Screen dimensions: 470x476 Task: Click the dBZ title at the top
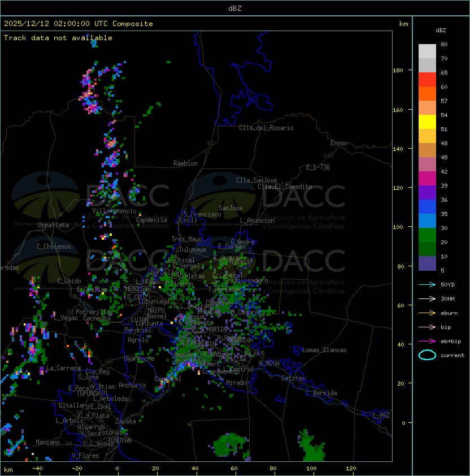point(235,8)
